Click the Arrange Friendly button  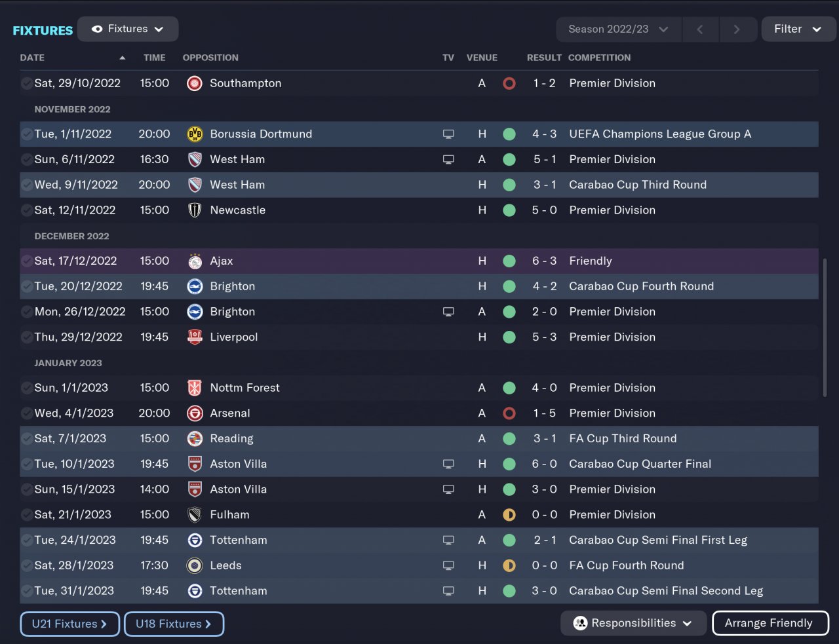tap(770, 623)
